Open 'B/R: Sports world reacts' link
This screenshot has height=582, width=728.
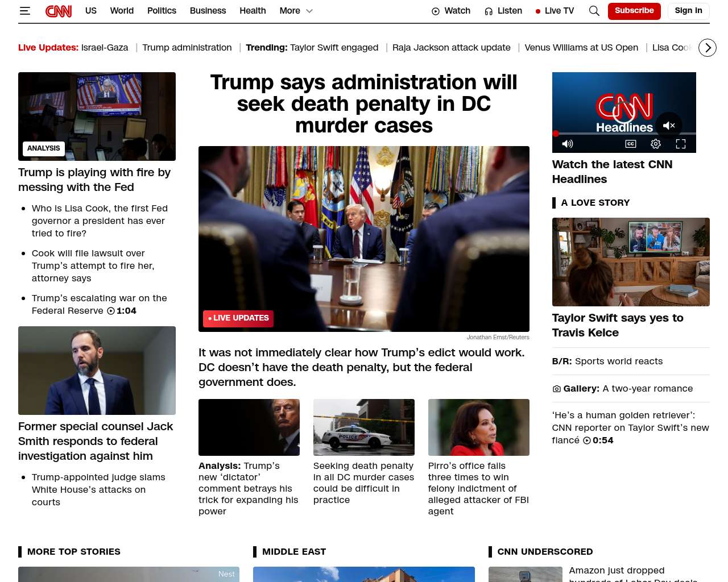pos(607,361)
